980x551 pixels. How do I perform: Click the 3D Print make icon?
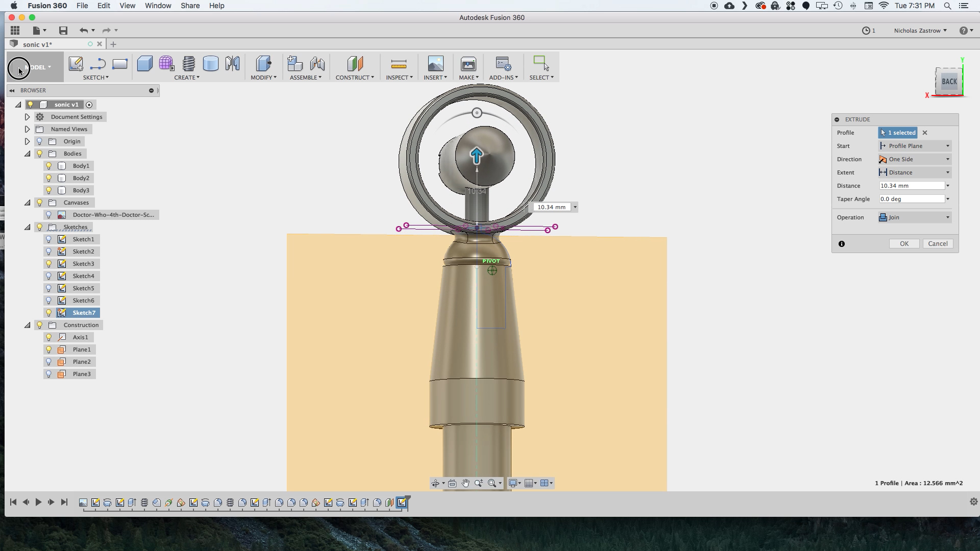click(468, 64)
